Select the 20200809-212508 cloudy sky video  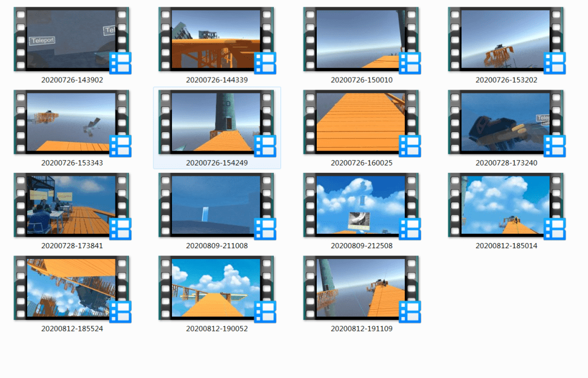362,205
